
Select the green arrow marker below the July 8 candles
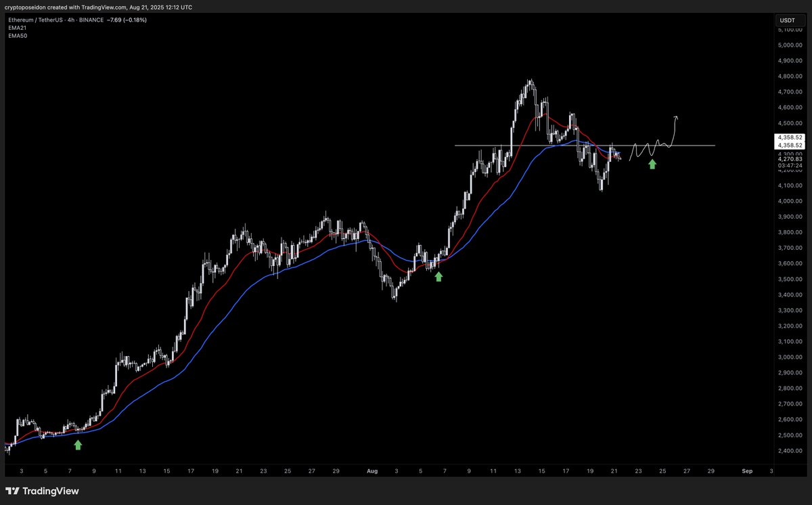[x=77, y=445]
